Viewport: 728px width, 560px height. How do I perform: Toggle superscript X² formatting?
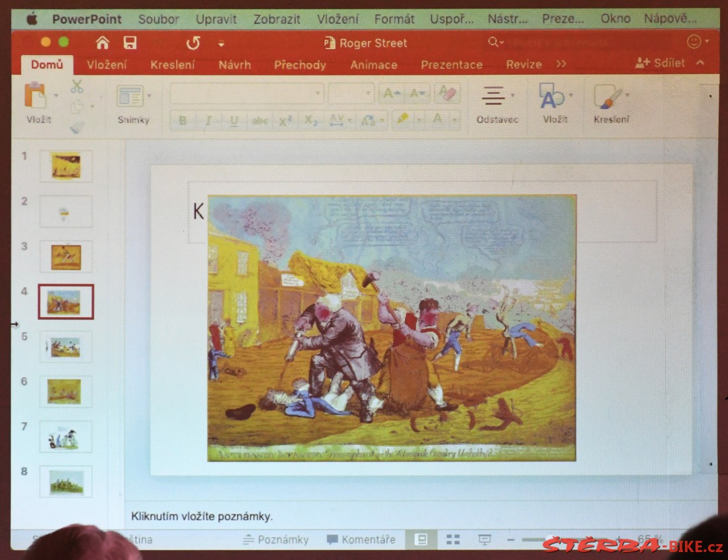pyautogui.click(x=285, y=120)
